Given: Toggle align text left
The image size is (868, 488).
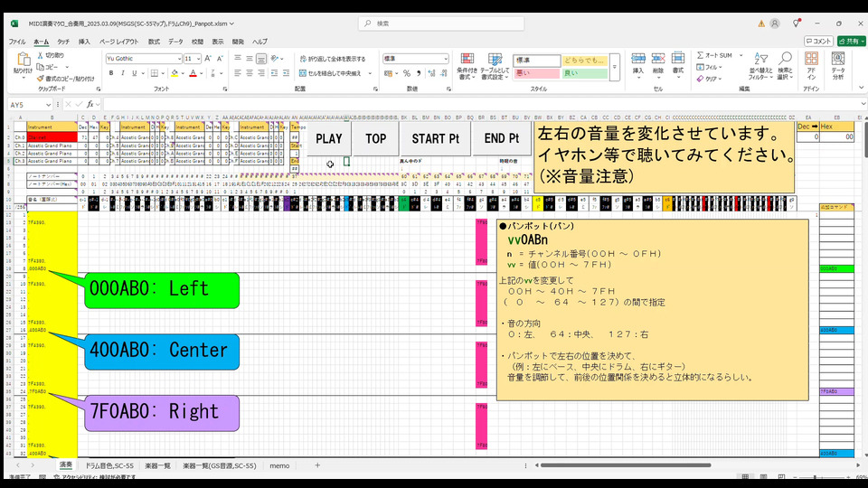Looking at the screenshot, I should point(238,73).
